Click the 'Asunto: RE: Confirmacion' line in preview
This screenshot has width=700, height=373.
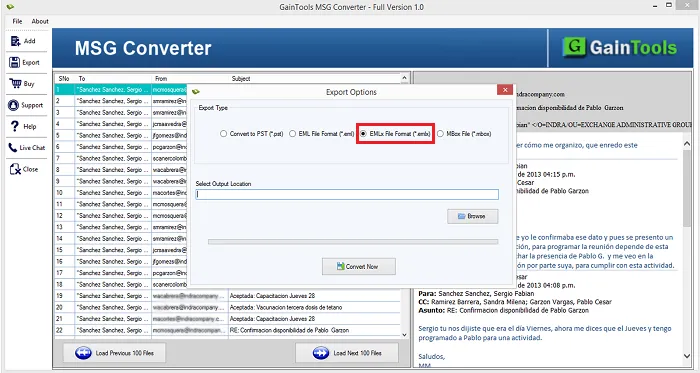(504, 310)
